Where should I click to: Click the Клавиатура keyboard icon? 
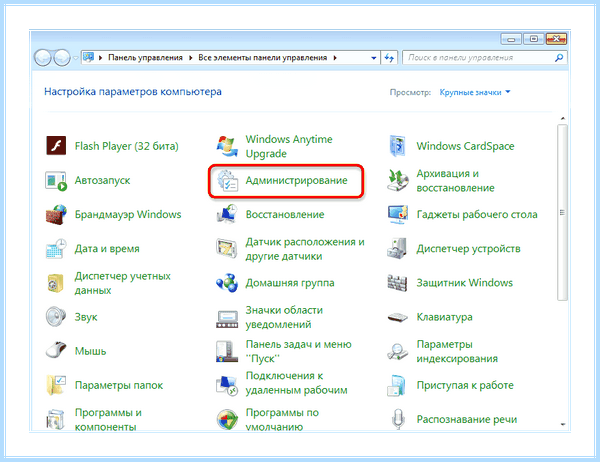[398, 317]
